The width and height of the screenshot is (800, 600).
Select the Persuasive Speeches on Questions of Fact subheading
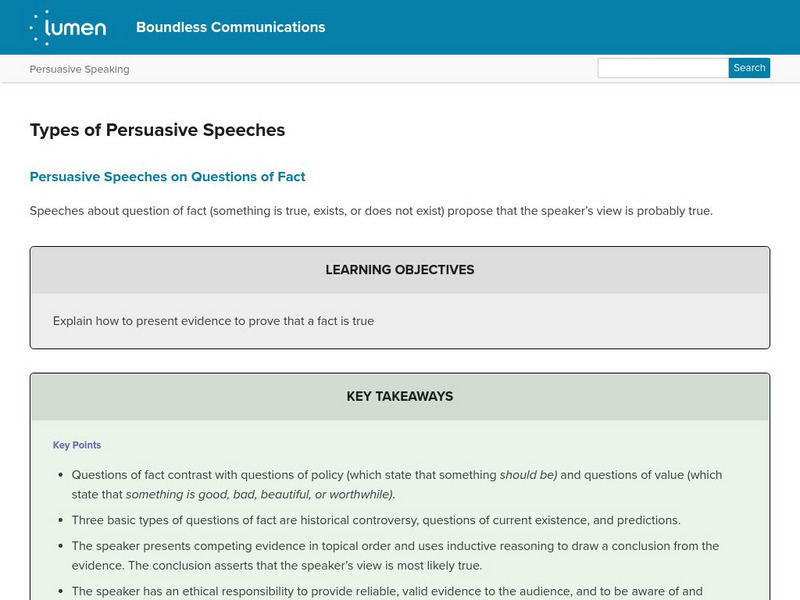(x=167, y=177)
